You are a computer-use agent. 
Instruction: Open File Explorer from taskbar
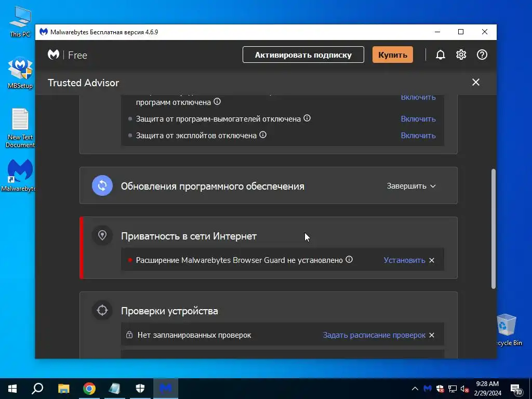tap(63, 389)
